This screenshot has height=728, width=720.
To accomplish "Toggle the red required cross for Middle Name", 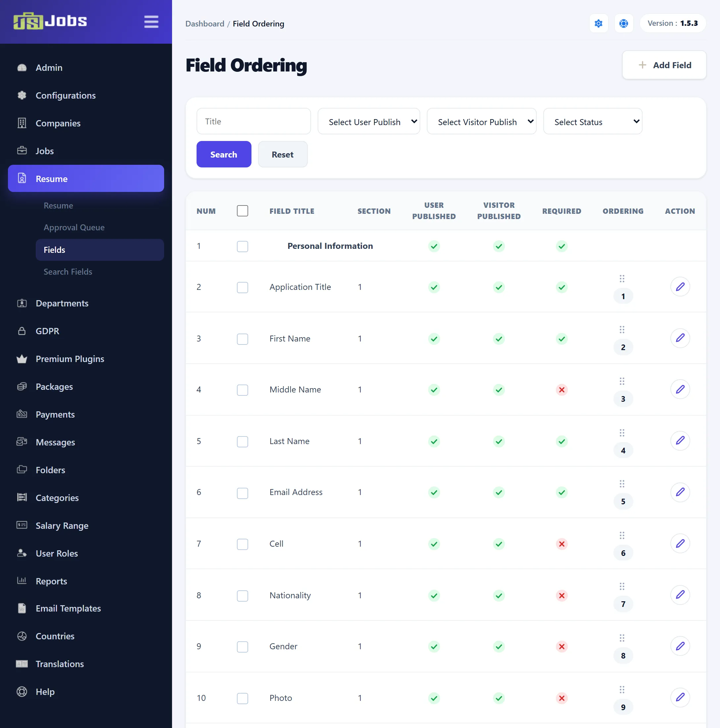I will [x=562, y=389].
